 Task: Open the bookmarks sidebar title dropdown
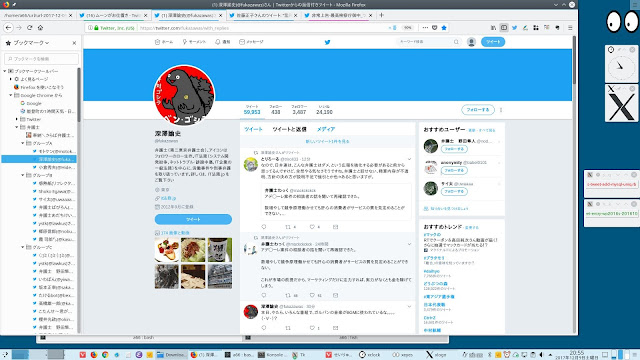[31, 42]
